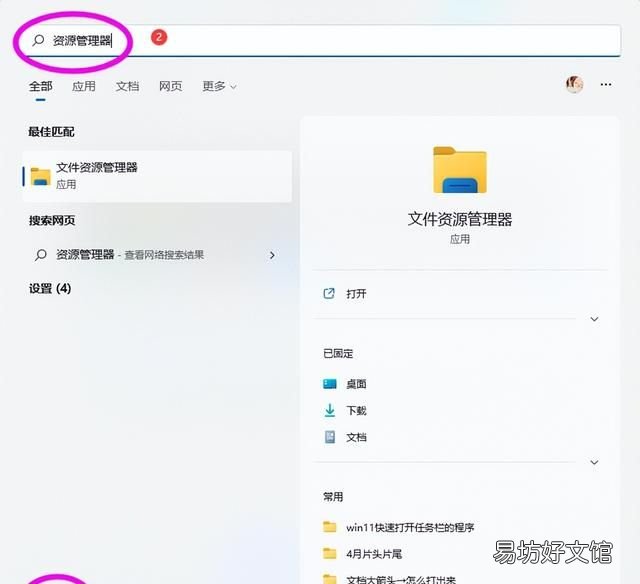The image size is (640, 584).
Task: Open the user profile avatar
Action: pyautogui.click(x=574, y=85)
